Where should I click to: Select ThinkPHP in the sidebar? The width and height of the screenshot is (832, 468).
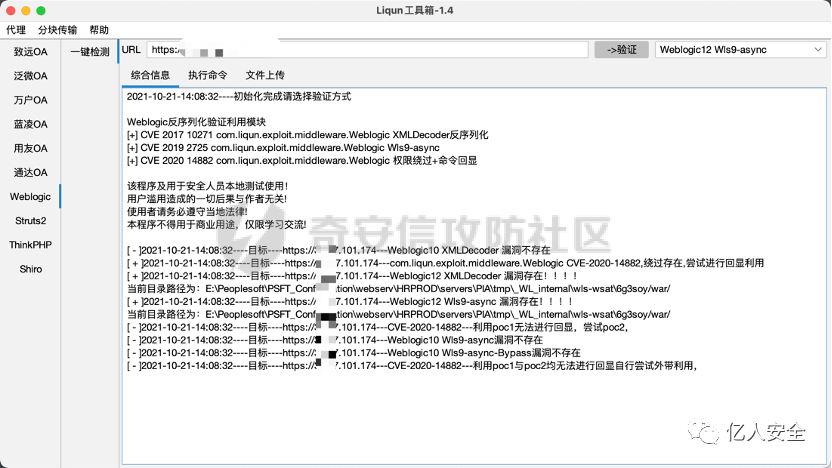coord(30,245)
